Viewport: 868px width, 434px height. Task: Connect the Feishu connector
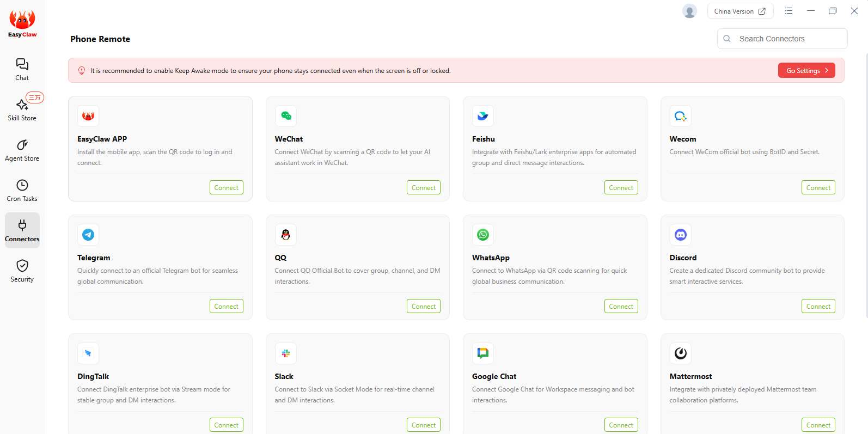pyautogui.click(x=621, y=188)
